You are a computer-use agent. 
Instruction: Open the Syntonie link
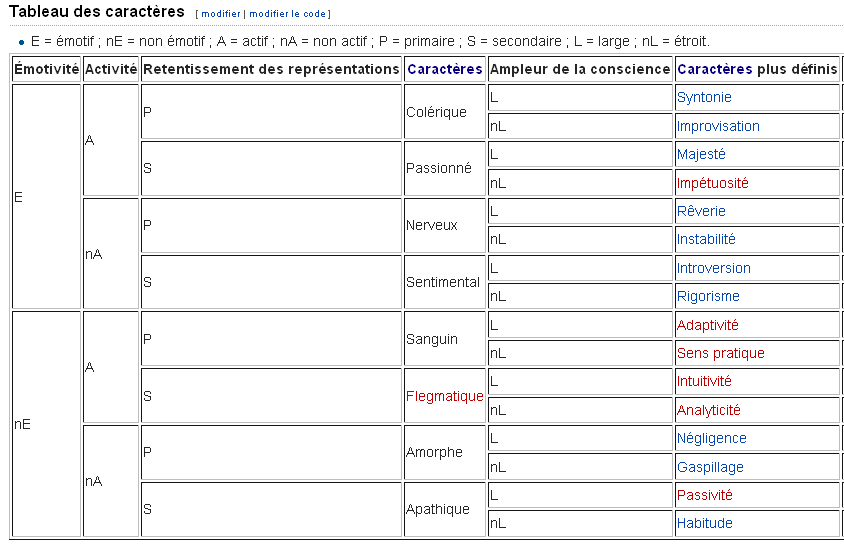[704, 97]
